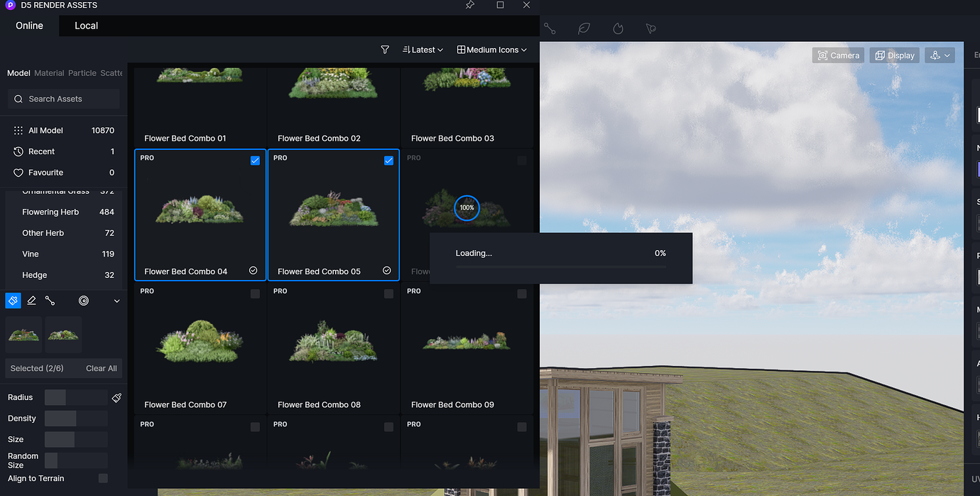Viewport: 980px width, 496px height.
Task: Expand the scatter tools chevron
Action: click(x=116, y=300)
